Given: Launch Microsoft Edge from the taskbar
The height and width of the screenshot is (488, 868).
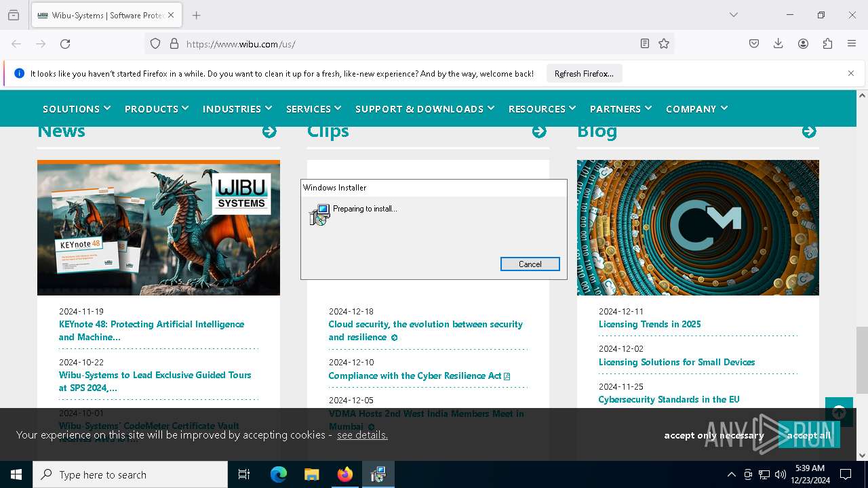Looking at the screenshot, I should [x=279, y=474].
